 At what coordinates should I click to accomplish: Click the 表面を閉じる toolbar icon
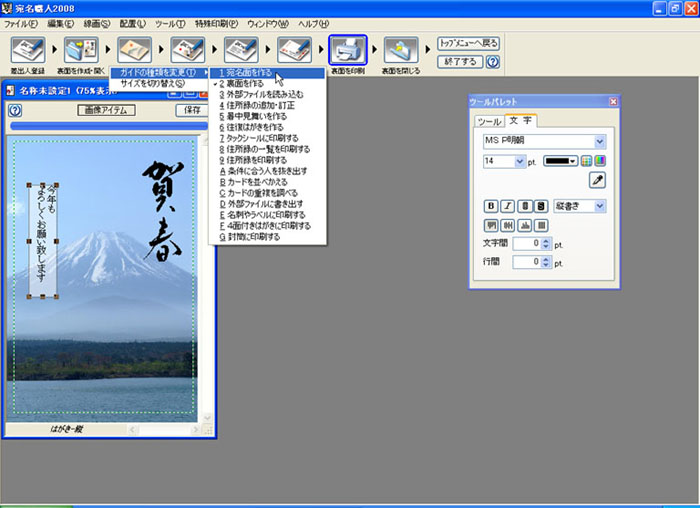(x=402, y=51)
